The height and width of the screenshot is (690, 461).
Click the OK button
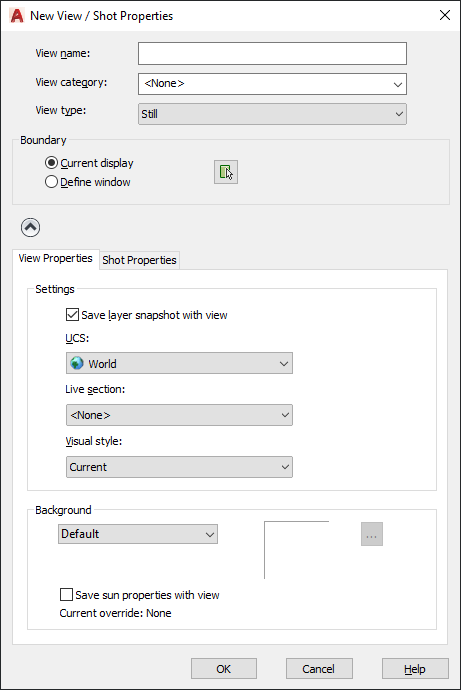pyautogui.click(x=224, y=669)
